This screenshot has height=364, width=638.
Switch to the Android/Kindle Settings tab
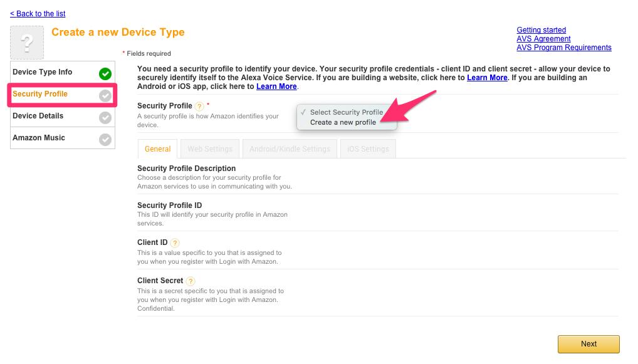click(290, 149)
